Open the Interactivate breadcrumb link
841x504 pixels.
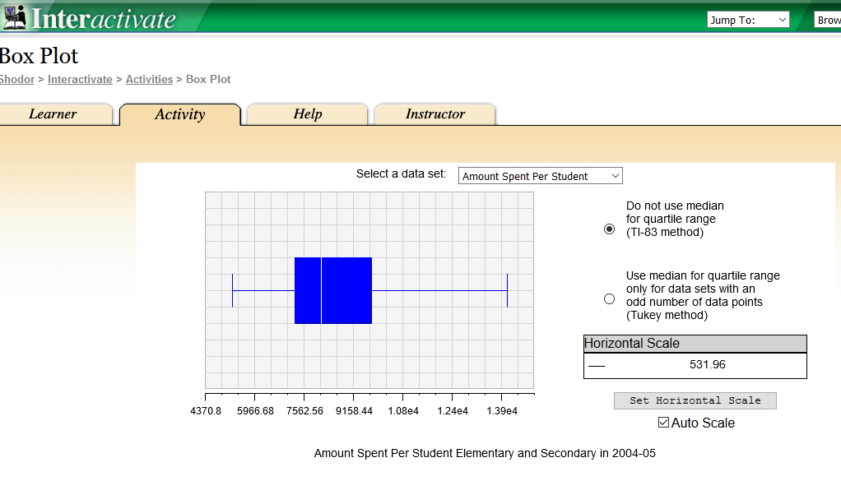[x=80, y=80]
